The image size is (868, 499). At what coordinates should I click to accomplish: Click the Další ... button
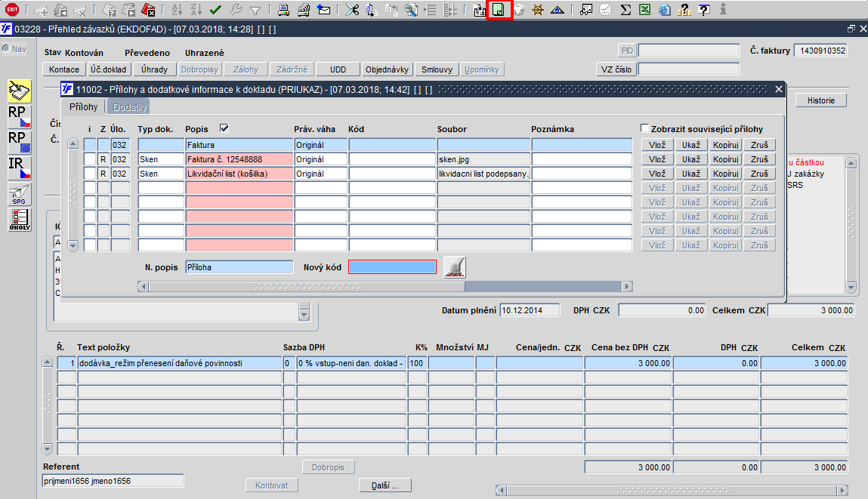385,485
